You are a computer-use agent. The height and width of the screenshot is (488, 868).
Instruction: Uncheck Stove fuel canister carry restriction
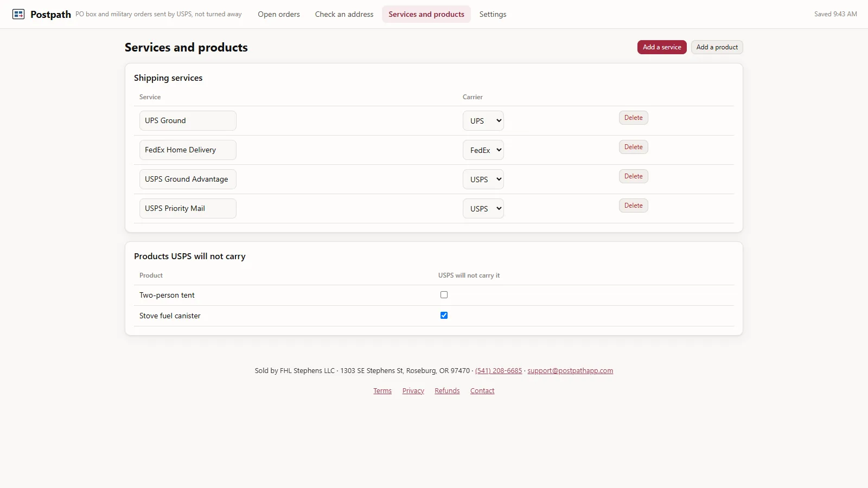tap(444, 316)
